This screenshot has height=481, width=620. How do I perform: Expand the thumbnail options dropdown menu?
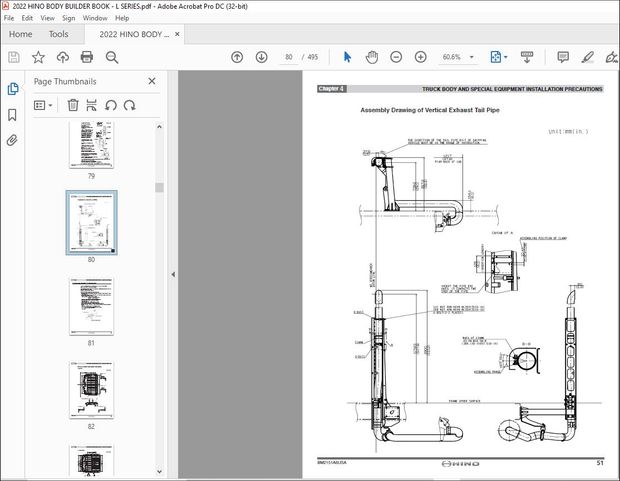[x=45, y=104]
